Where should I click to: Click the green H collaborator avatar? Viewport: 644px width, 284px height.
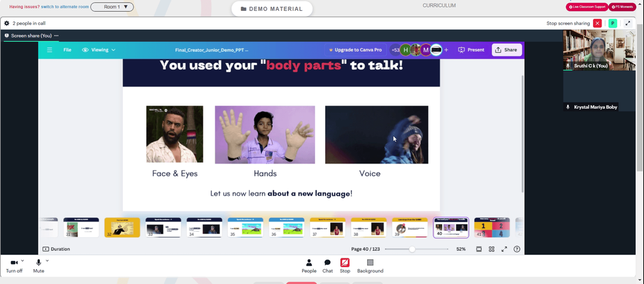[x=406, y=50]
